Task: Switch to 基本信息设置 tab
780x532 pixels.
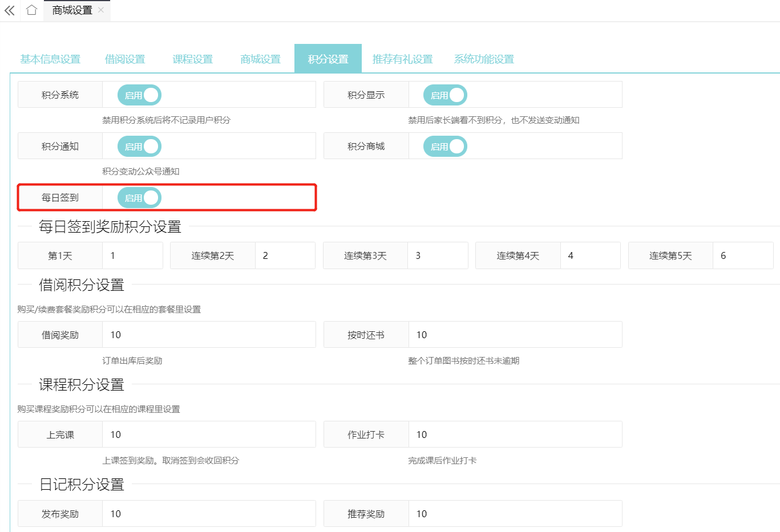Action: [x=50, y=59]
